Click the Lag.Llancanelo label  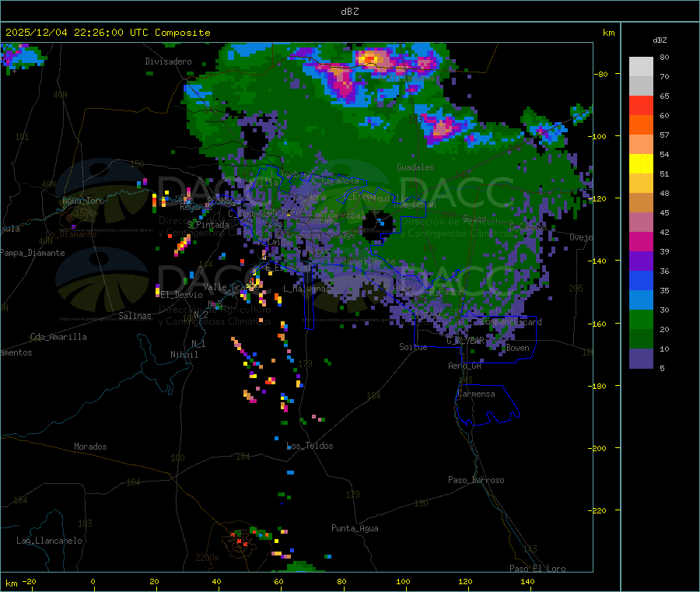pos(50,541)
